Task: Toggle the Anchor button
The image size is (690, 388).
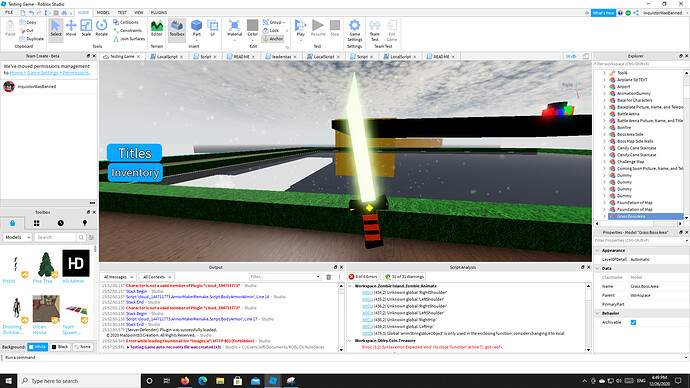Action: point(273,39)
